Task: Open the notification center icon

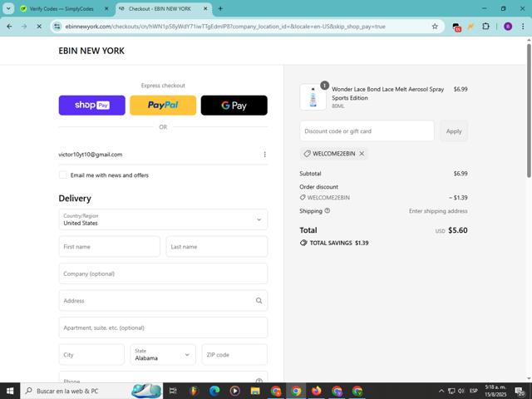Action: click(520, 392)
